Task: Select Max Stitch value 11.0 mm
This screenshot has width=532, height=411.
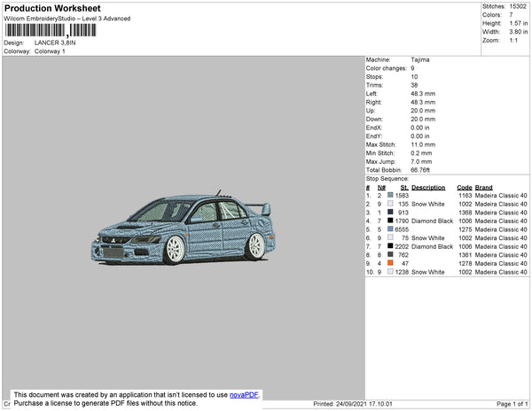Action: pyautogui.click(x=423, y=144)
